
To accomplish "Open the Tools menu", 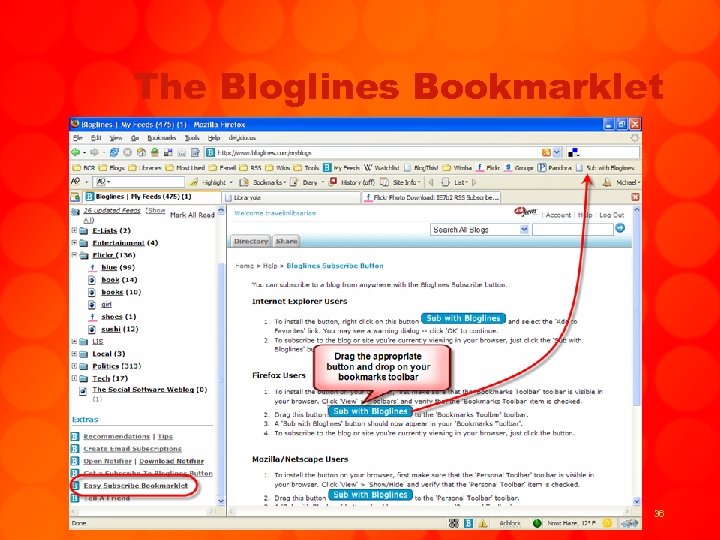I will (x=192, y=138).
